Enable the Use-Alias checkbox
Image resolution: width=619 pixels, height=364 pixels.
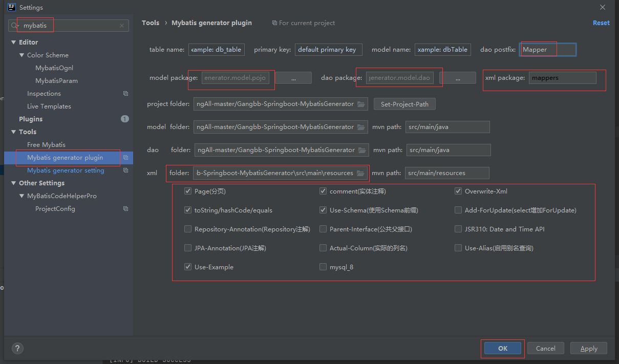tap(458, 248)
